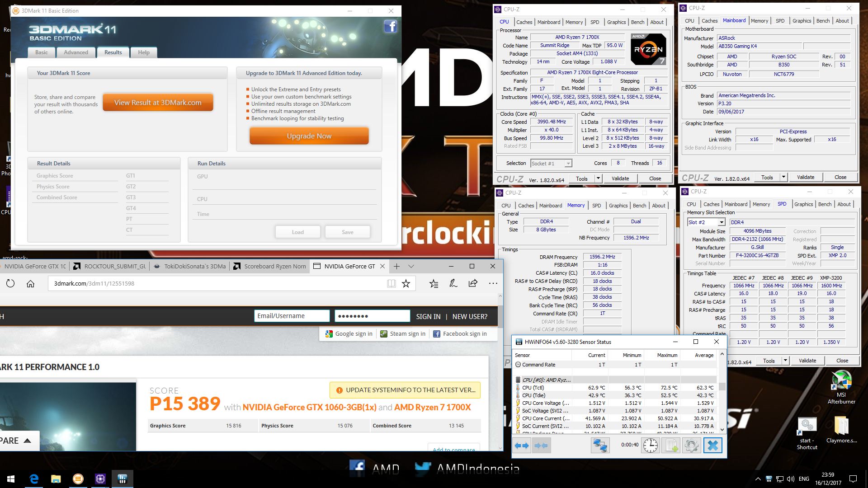Select the CPU (Tctl) sensor row in HWiNFO
The height and width of the screenshot is (488, 868).
[615, 388]
